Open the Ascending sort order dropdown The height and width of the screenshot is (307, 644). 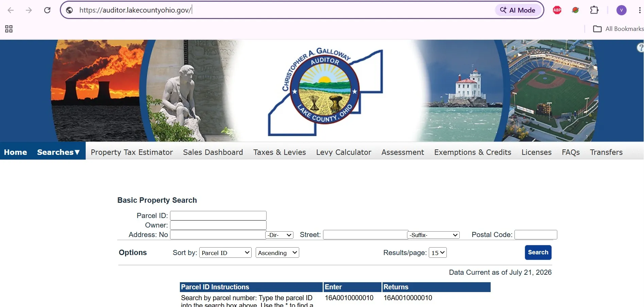(x=277, y=253)
